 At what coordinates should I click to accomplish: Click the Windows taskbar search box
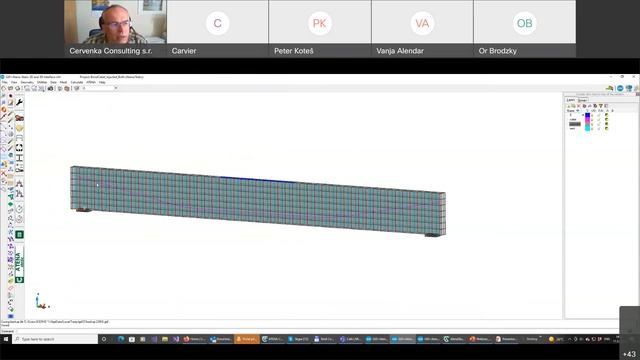coord(55,339)
